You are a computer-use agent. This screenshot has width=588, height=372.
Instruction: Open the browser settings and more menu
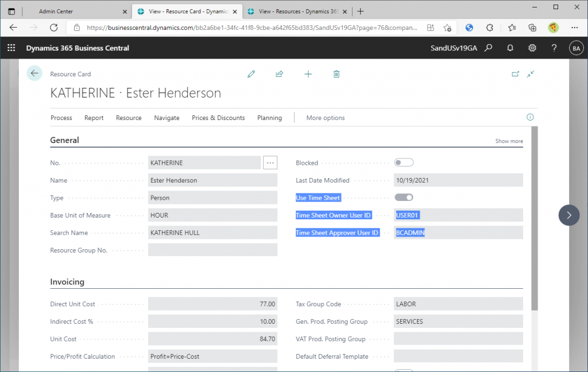click(x=574, y=28)
